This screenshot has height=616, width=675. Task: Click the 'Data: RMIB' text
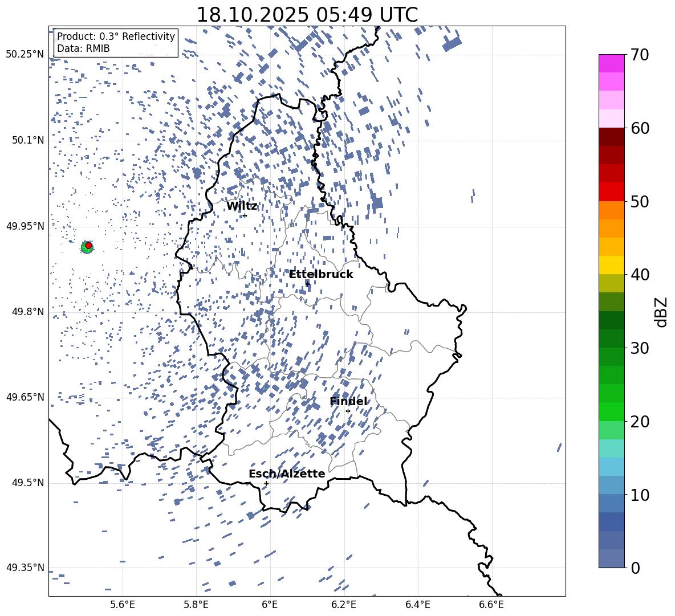(83, 48)
